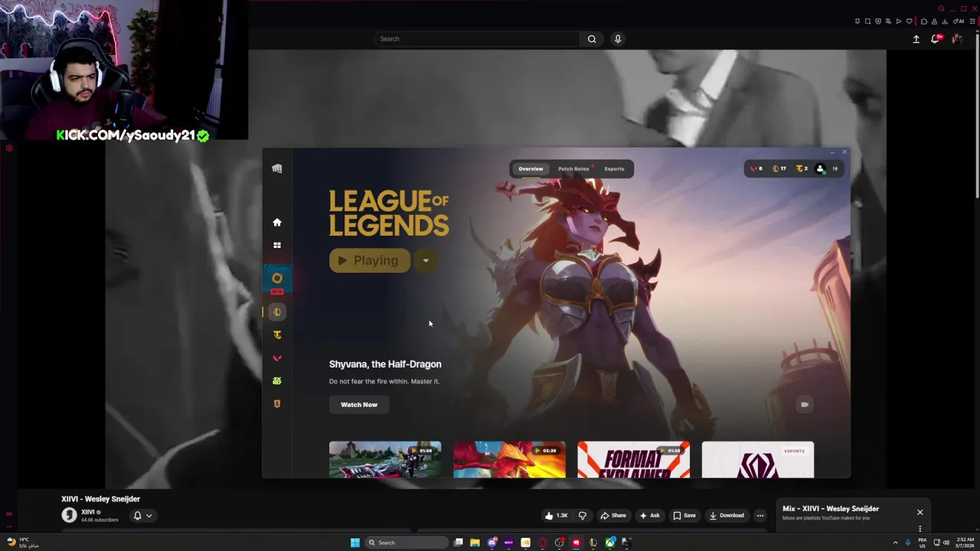Screen dimensions: 980x551
Task: Select Wild Rift sidebar icon
Action: (277, 380)
